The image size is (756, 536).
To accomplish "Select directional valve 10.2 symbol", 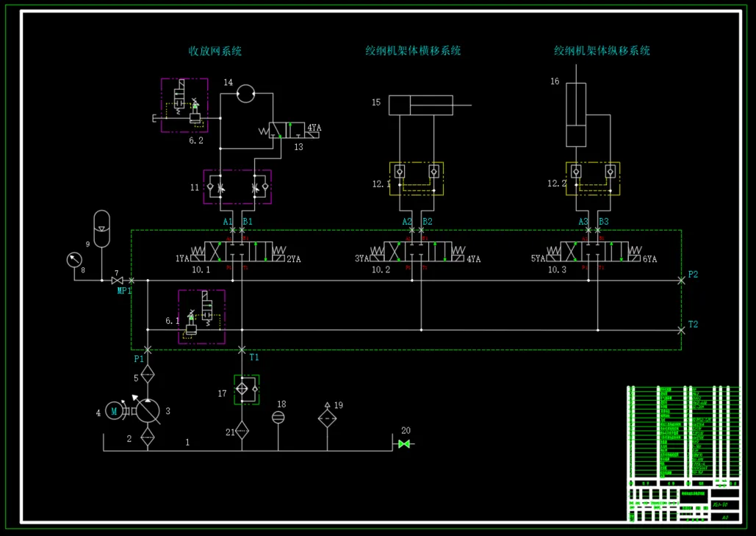I will point(417,252).
